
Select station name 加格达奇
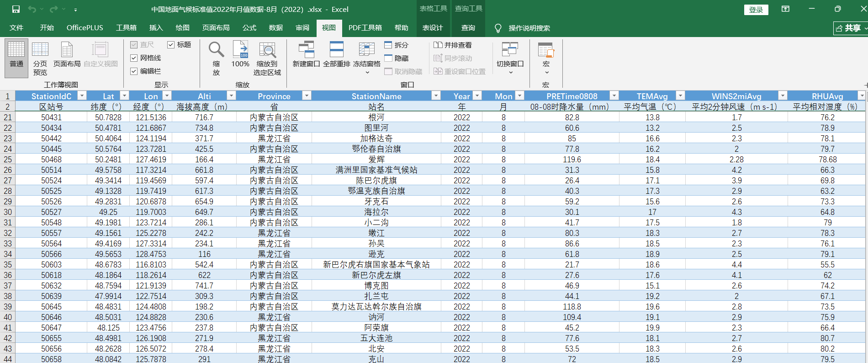[376, 139]
